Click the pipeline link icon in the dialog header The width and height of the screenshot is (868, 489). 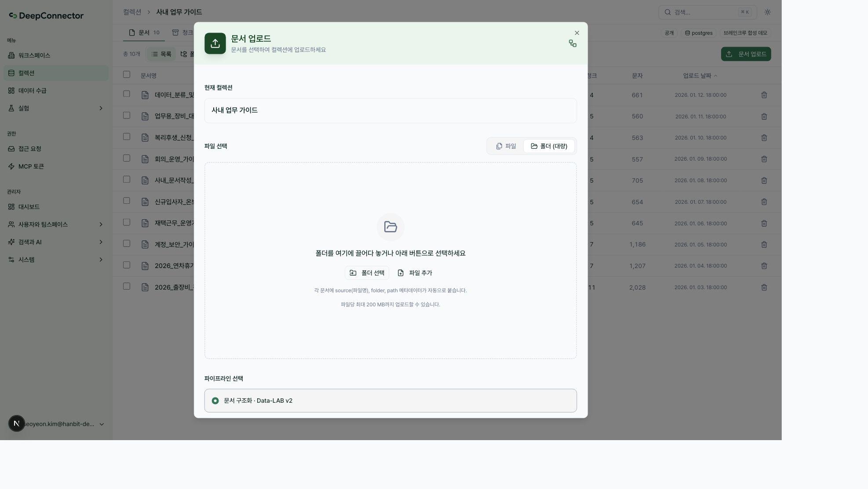pyautogui.click(x=573, y=43)
